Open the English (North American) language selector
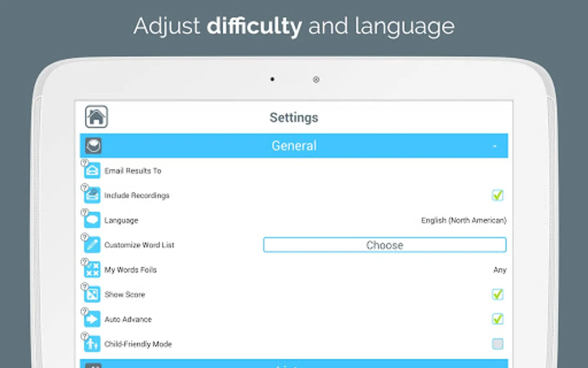The image size is (588, 368). [x=463, y=220]
